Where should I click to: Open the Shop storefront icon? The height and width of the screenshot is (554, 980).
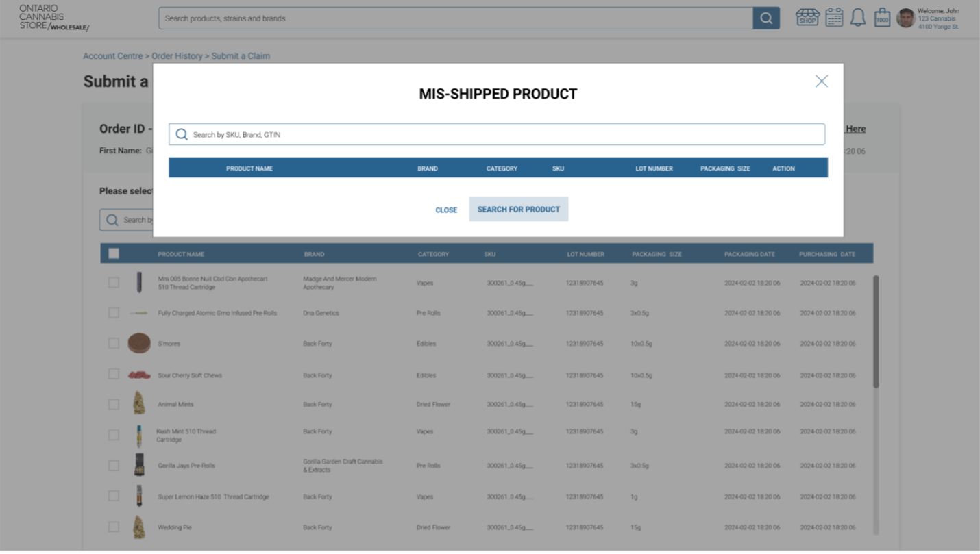(x=807, y=18)
